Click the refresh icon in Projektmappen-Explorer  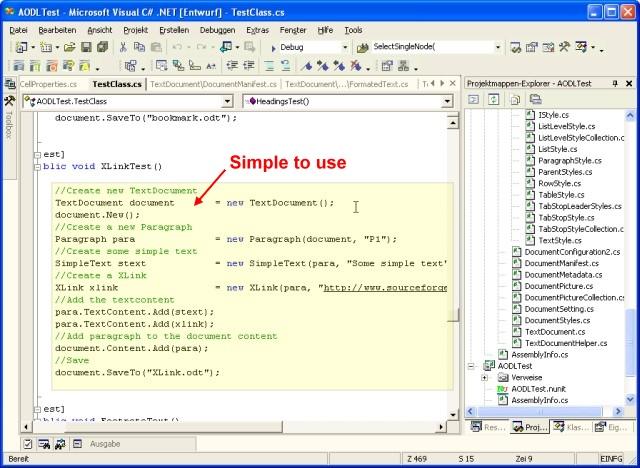pyautogui.click(x=494, y=99)
